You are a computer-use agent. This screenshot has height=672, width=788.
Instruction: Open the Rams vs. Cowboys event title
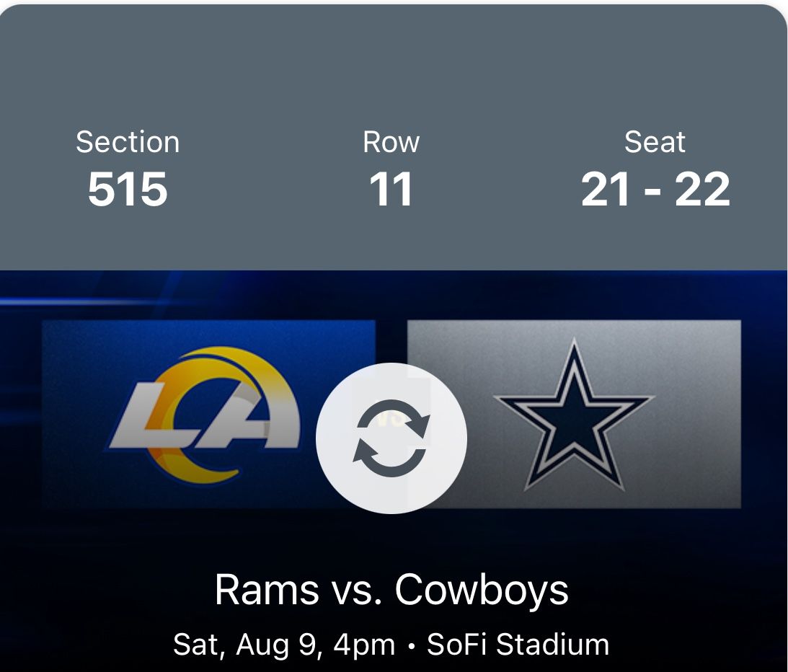tap(391, 590)
